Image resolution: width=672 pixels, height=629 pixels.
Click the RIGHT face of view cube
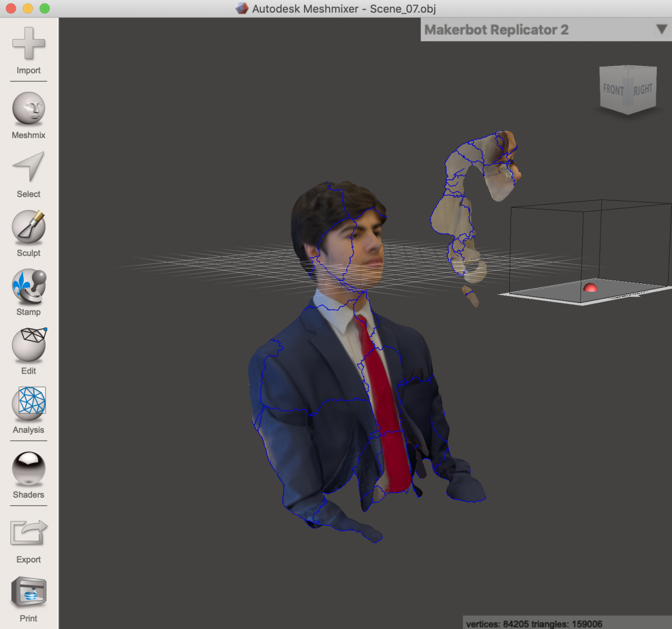643,90
